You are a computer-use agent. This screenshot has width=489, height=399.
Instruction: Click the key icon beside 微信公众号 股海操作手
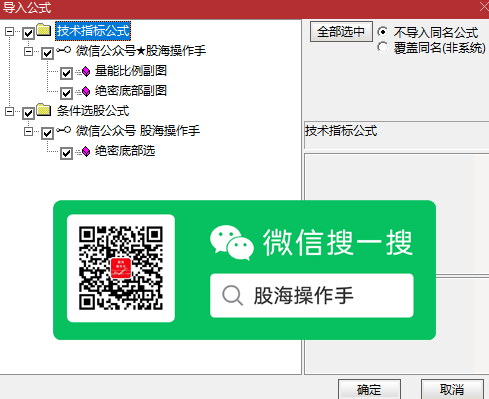tap(64, 130)
